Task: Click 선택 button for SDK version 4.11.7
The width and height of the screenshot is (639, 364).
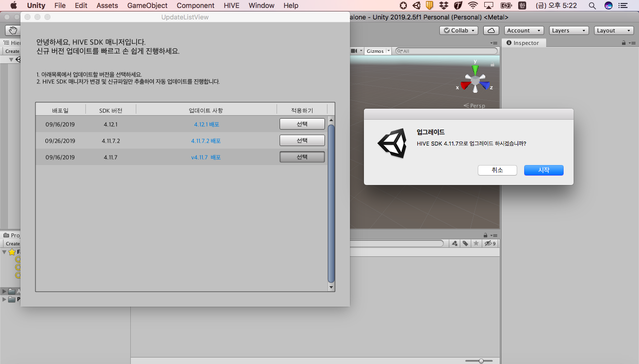Action: 302,157
